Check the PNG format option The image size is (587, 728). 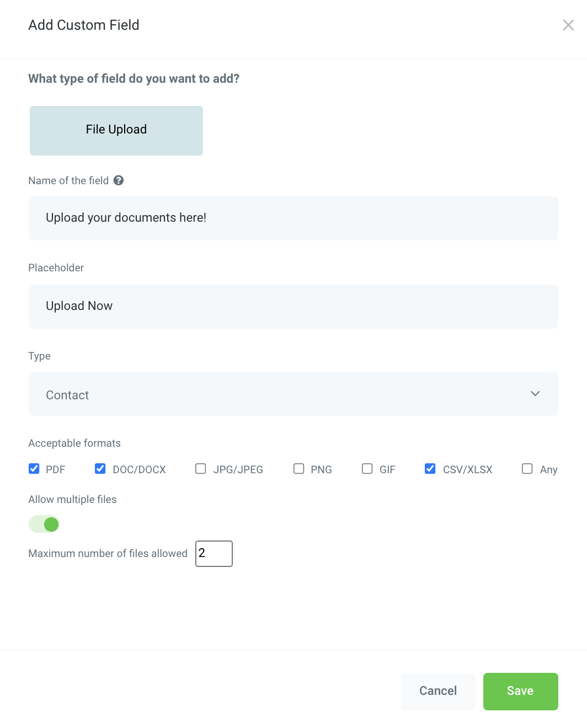point(299,469)
